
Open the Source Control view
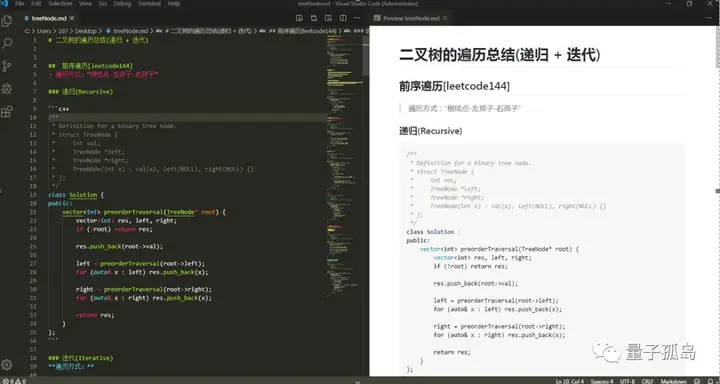click(x=7, y=67)
